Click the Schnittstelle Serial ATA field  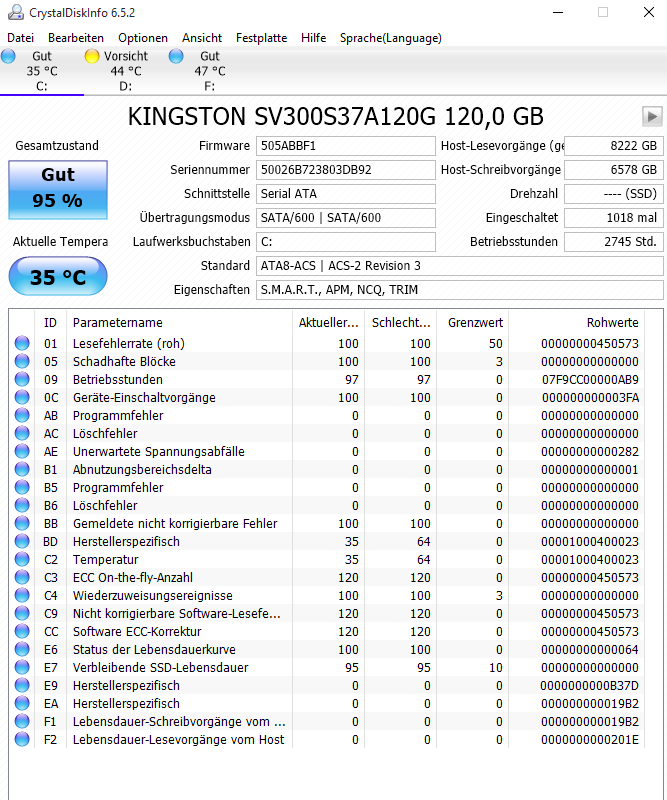tap(345, 194)
